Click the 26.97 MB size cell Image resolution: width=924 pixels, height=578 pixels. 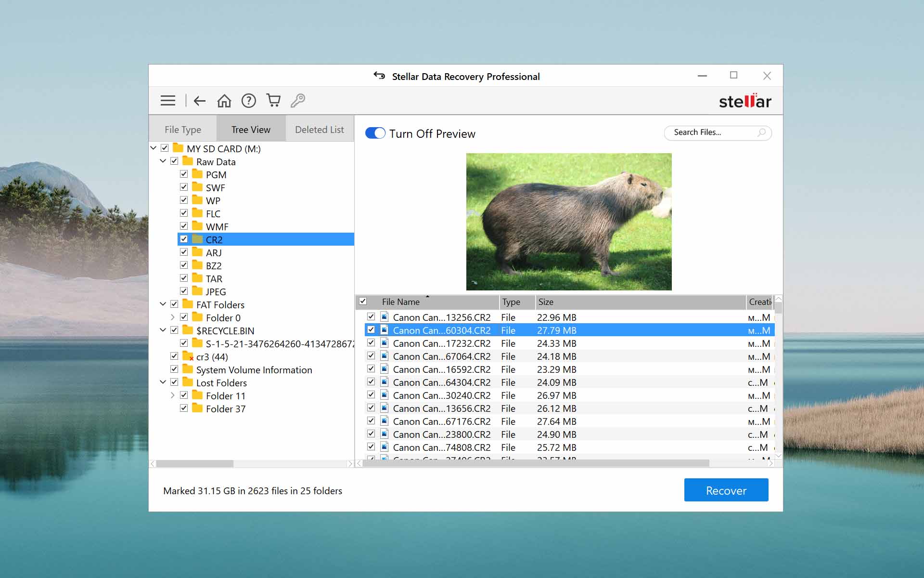pos(557,395)
